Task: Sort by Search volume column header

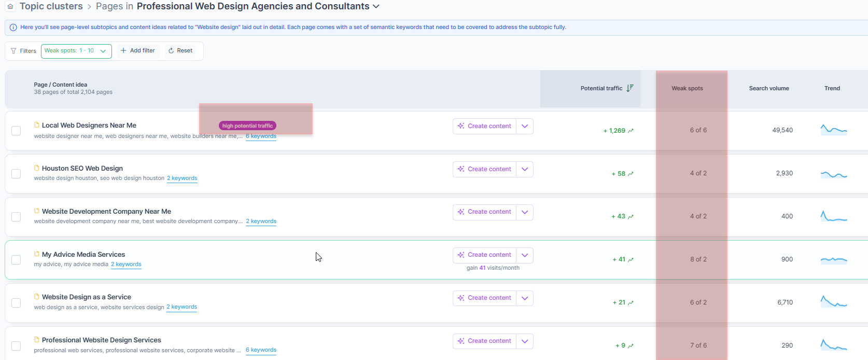Action: click(x=769, y=88)
